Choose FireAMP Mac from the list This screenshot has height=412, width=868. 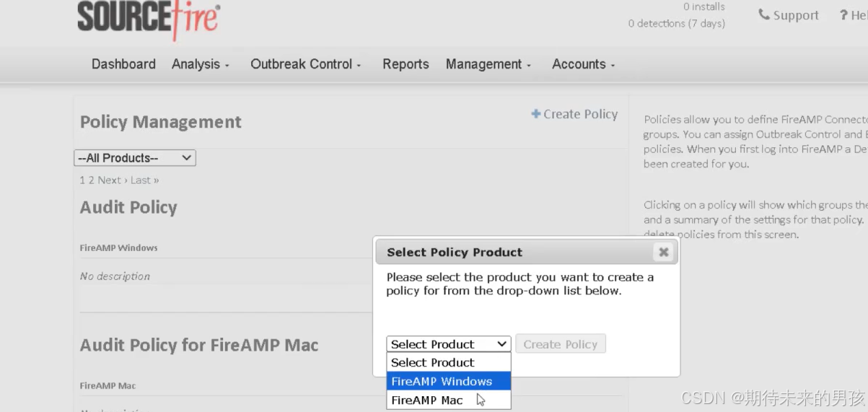(449, 400)
